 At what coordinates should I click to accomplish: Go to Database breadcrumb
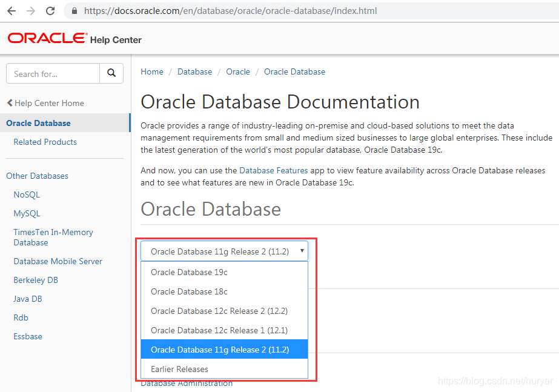point(194,71)
